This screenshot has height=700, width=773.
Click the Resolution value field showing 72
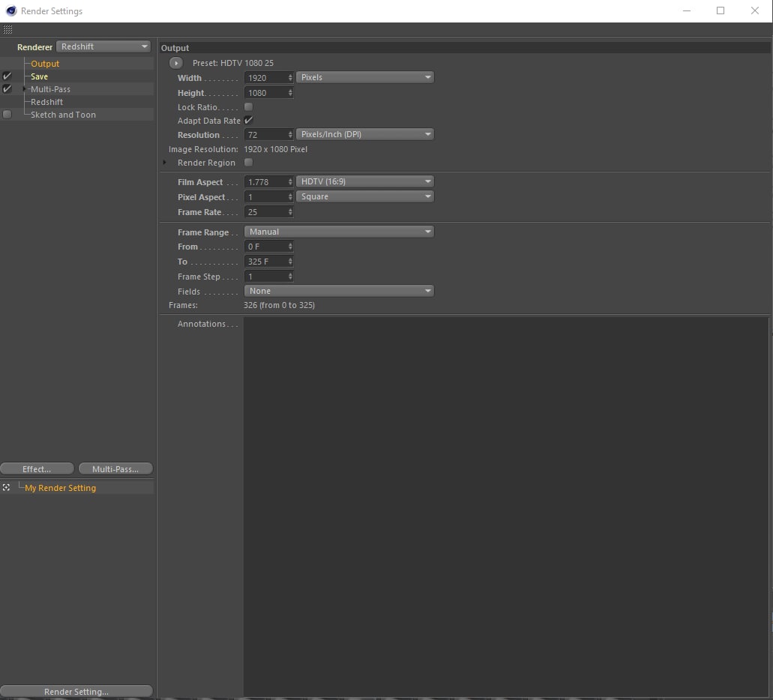click(265, 135)
